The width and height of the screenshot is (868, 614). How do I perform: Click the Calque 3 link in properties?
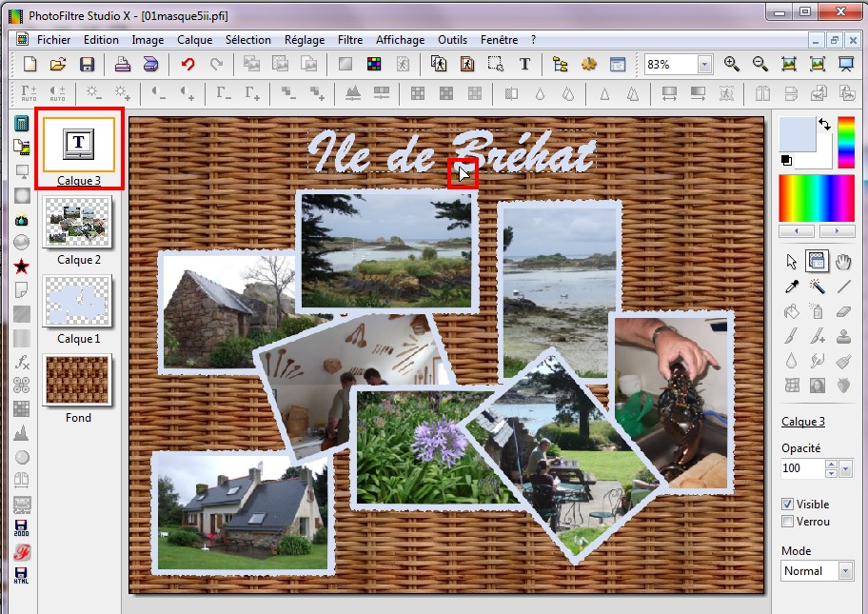coord(802,422)
